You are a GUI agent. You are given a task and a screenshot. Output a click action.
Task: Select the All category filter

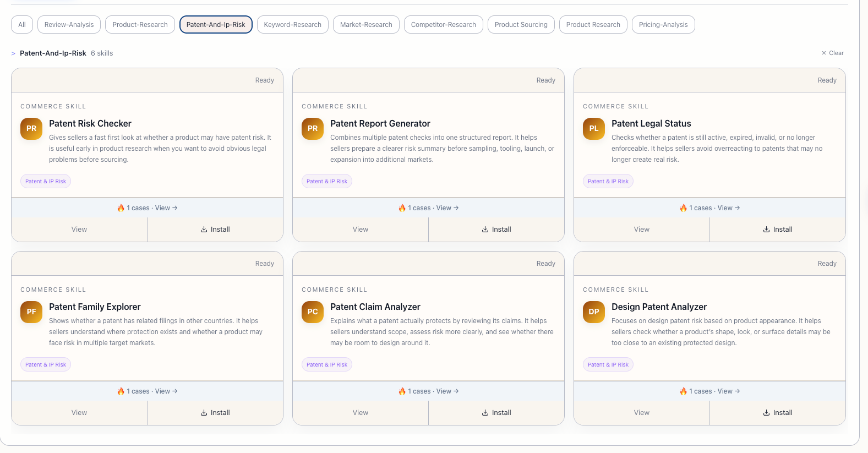pos(22,24)
